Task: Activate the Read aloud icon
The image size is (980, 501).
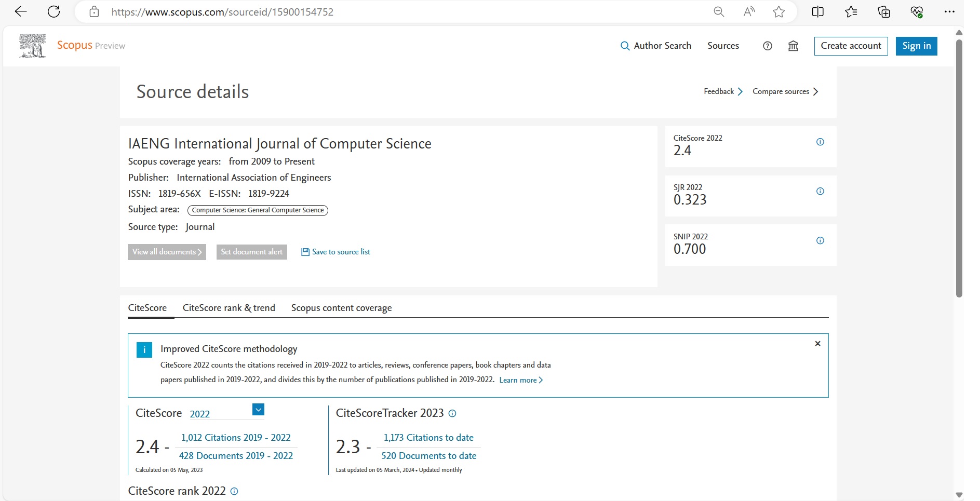Action: 749,12
